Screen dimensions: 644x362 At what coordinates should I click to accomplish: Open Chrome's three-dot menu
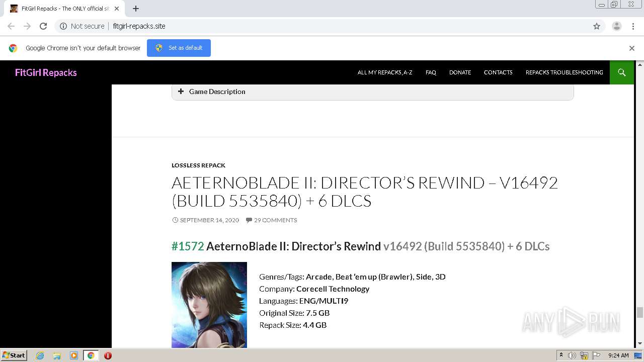pyautogui.click(x=633, y=26)
